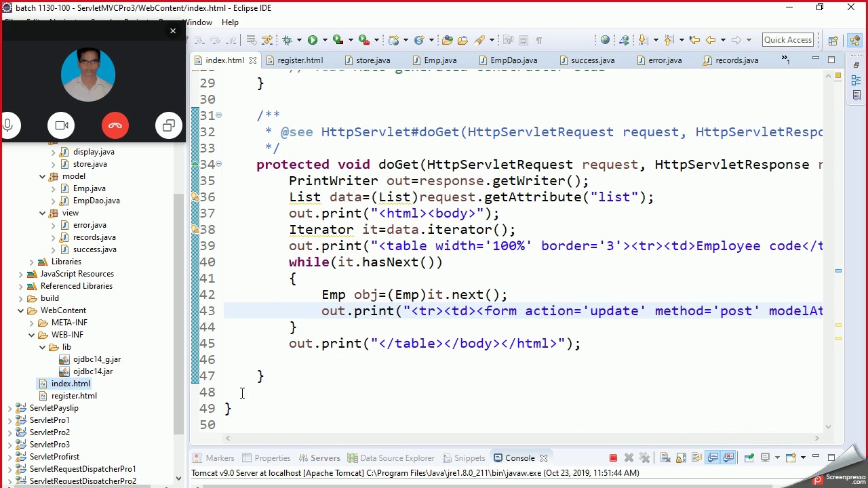The height and width of the screenshot is (488, 868).
Task: Open the Data Source Explorer tab
Action: (391, 458)
